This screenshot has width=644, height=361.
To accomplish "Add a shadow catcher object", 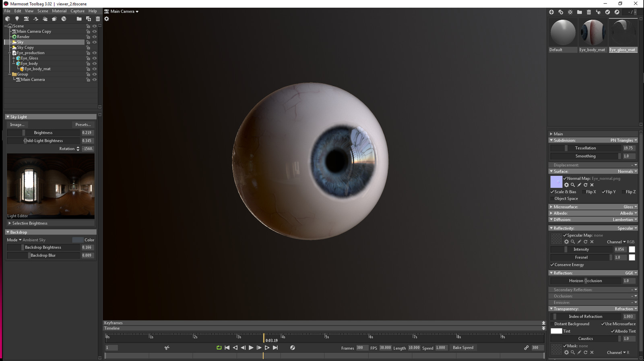I will click(x=36, y=19).
